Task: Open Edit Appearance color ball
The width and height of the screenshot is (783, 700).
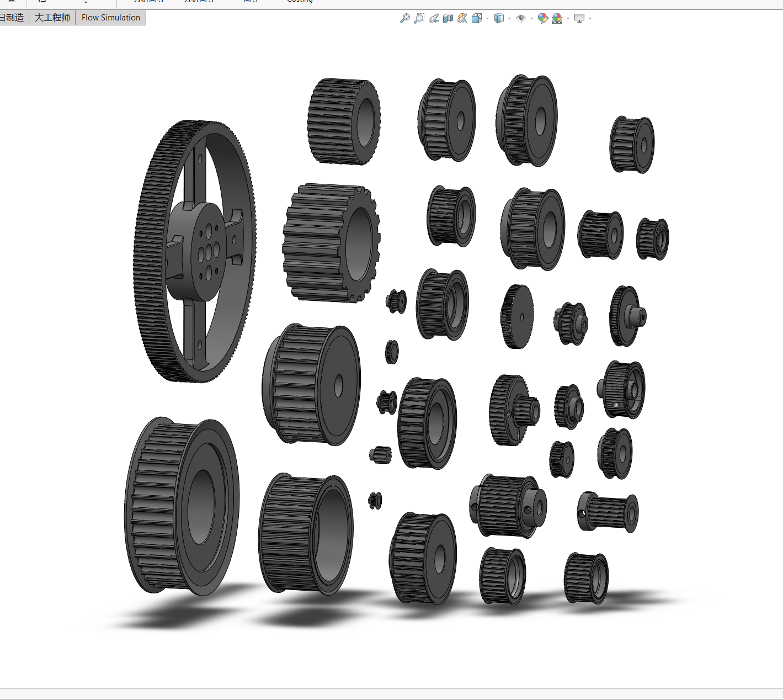Action: click(x=543, y=18)
